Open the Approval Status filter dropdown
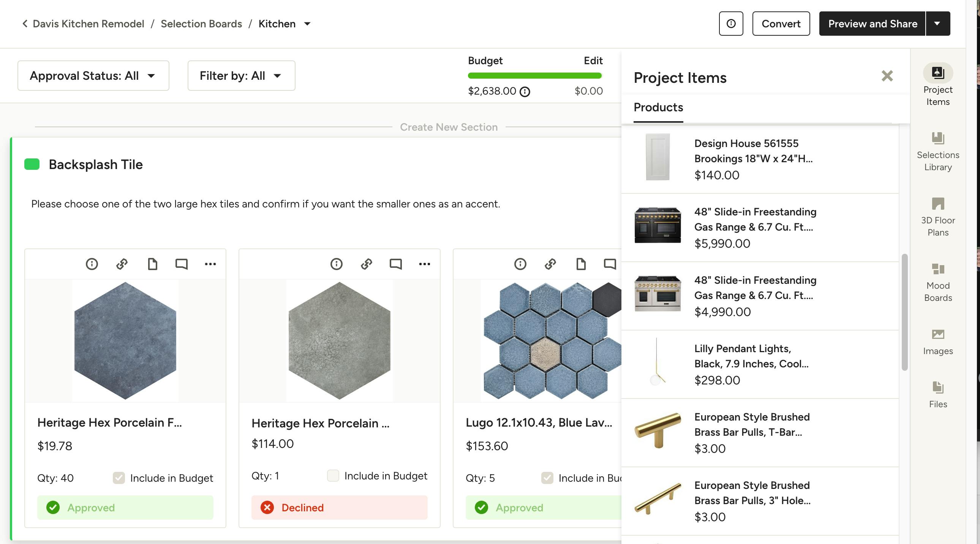 pyautogui.click(x=93, y=75)
